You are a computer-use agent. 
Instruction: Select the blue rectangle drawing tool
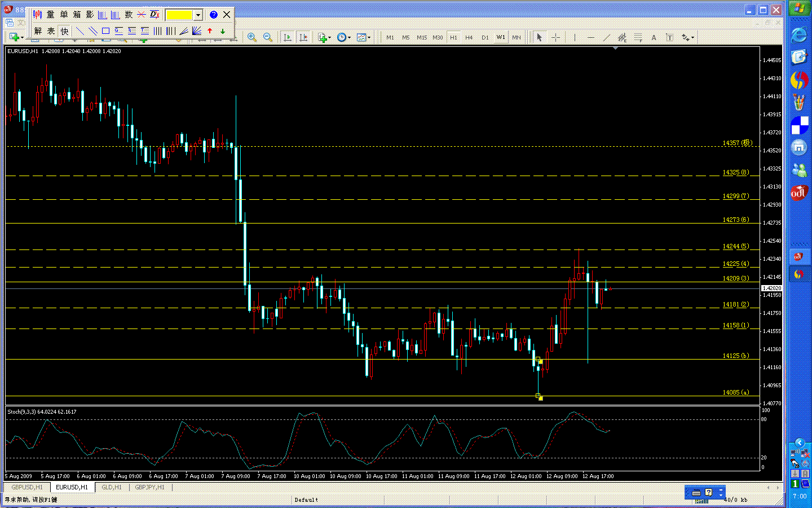coord(105,31)
